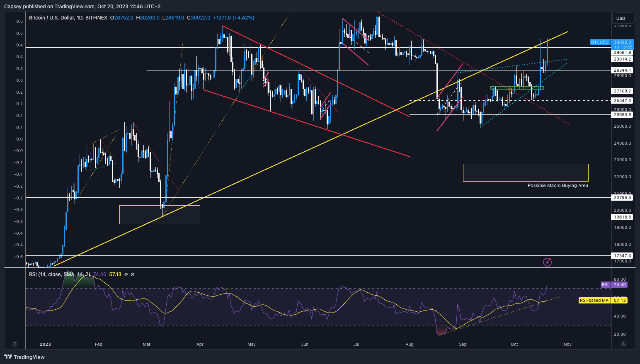Click the A auto-scale icon beside time axis
Screen dimensions: 640x364
623,344
